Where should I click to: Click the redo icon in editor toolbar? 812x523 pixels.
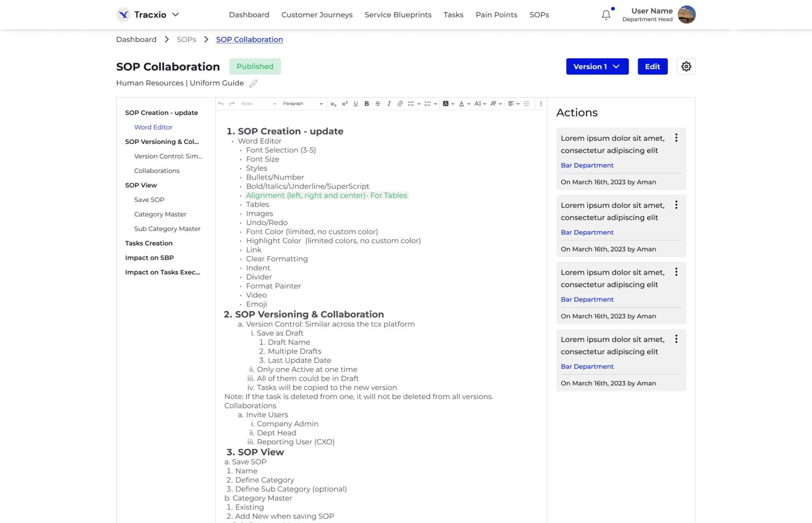[232, 104]
